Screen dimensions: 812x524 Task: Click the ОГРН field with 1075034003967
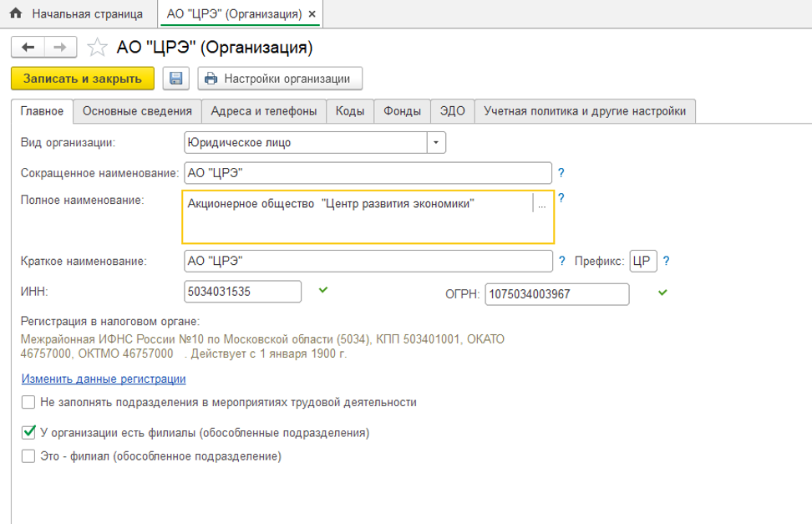click(556, 294)
